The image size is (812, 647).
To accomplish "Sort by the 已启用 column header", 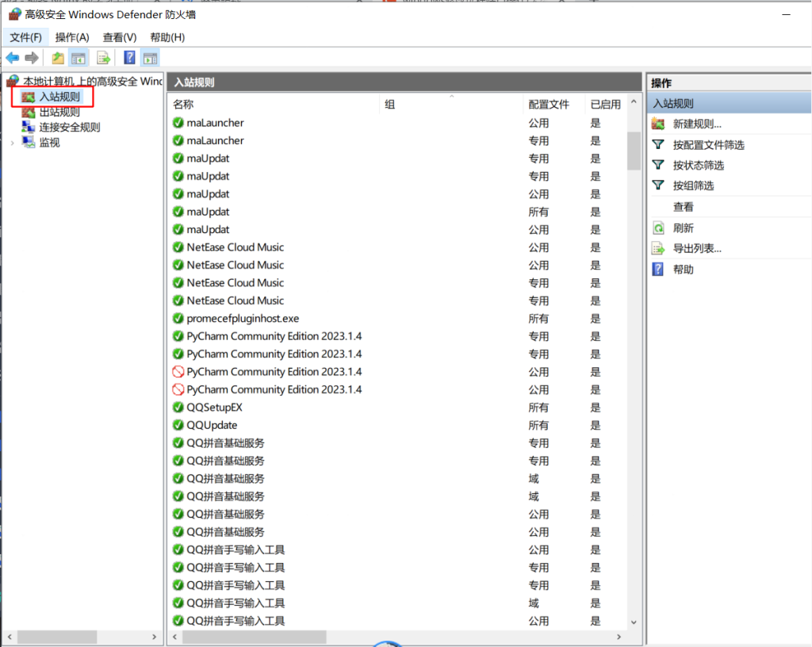I will [605, 104].
